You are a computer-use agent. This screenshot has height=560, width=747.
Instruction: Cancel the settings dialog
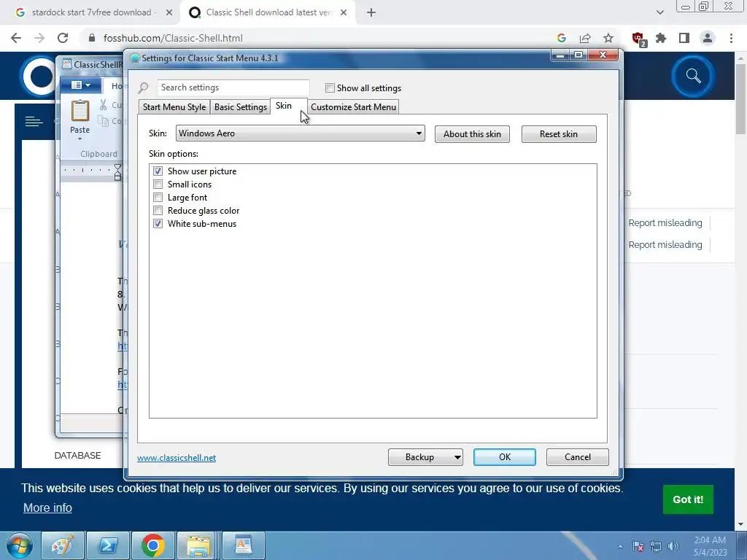click(578, 457)
